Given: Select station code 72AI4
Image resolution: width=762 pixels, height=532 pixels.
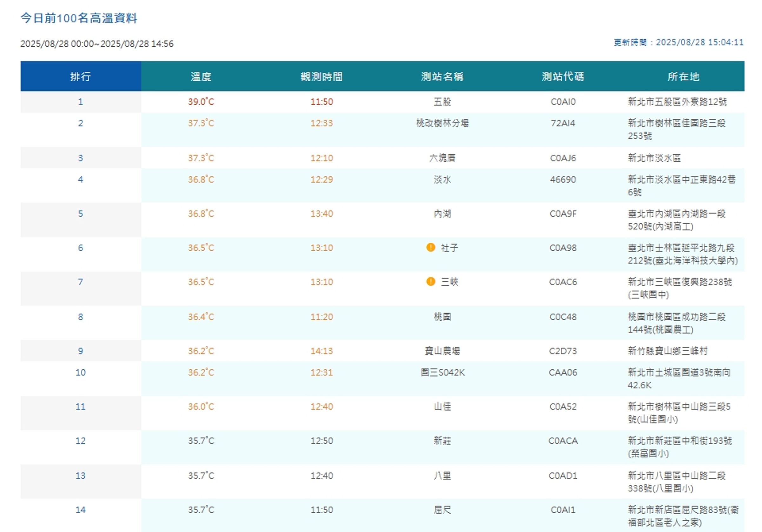Looking at the screenshot, I should click(563, 123).
